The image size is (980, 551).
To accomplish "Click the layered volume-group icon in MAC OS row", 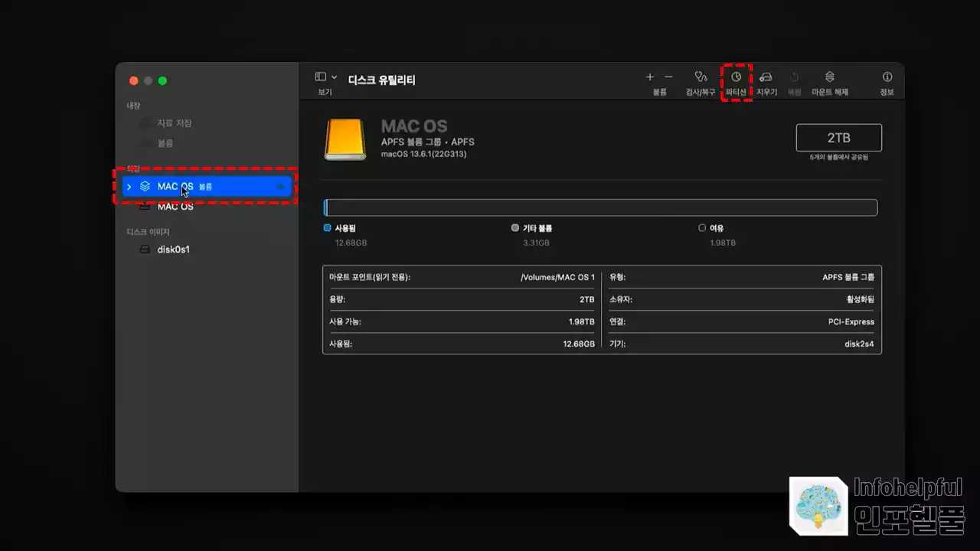I will tap(145, 187).
